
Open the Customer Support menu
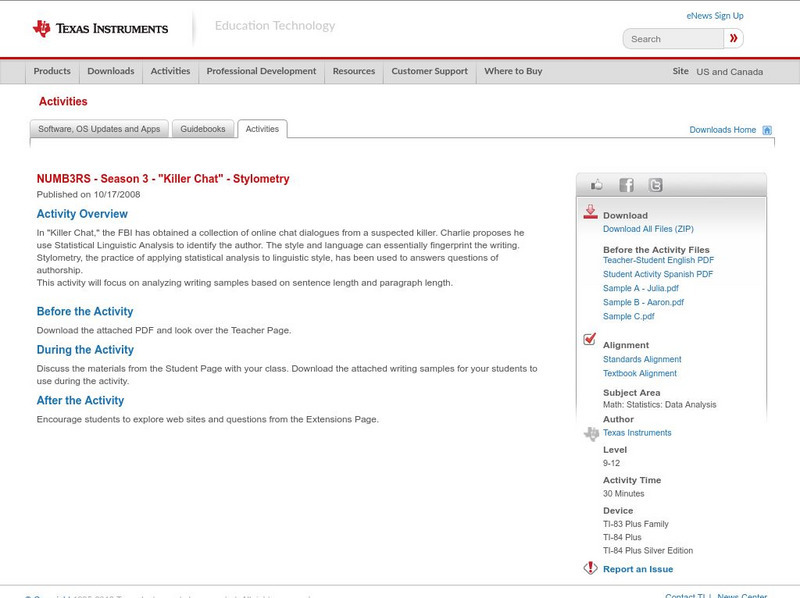[430, 71]
